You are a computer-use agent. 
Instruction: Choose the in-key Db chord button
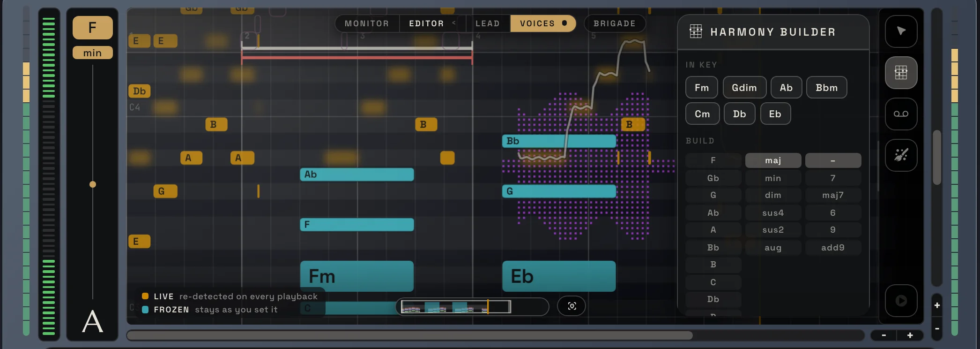coord(739,114)
